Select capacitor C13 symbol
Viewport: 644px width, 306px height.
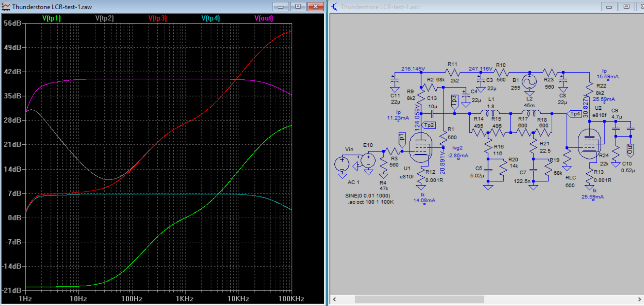pos(432,113)
